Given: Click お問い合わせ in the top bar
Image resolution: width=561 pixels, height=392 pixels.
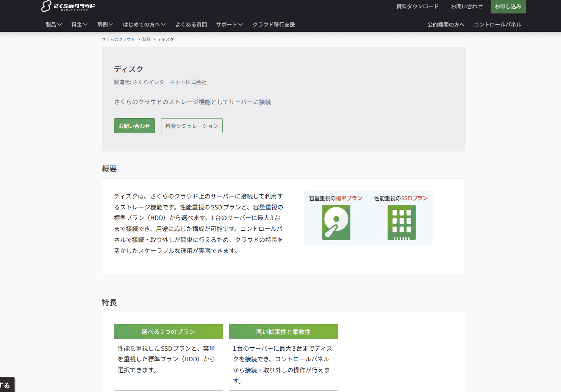Looking at the screenshot, I should (x=467, y=6).
